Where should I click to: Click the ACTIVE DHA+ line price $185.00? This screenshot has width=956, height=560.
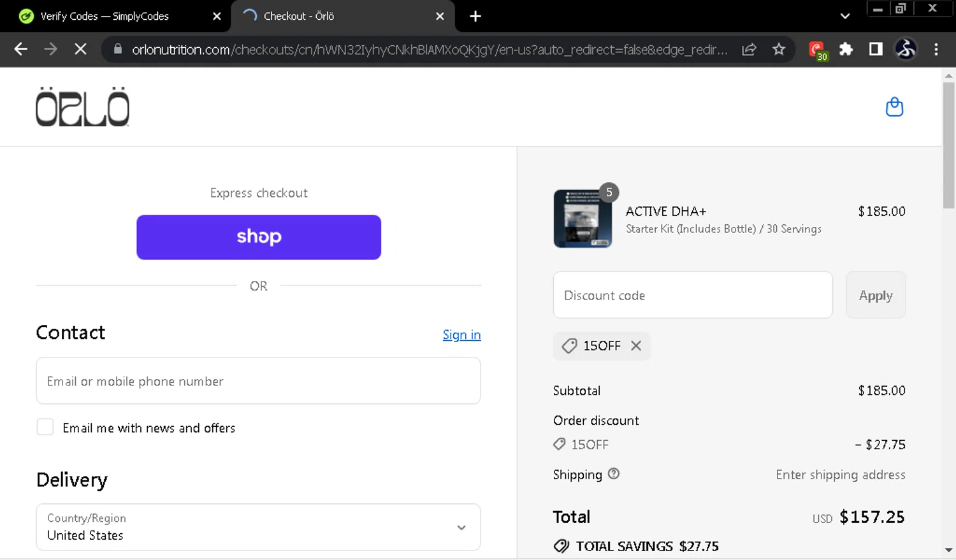click(881, 211)
